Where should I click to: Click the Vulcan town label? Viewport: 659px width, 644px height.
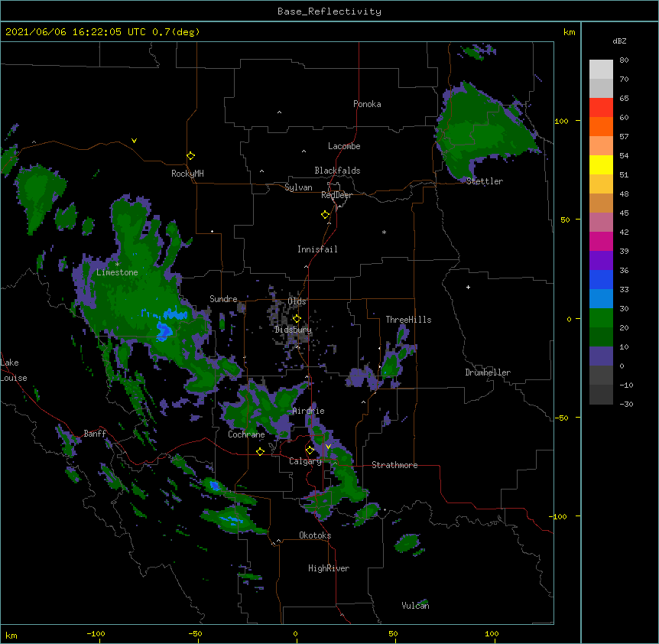tap(415, 606)
